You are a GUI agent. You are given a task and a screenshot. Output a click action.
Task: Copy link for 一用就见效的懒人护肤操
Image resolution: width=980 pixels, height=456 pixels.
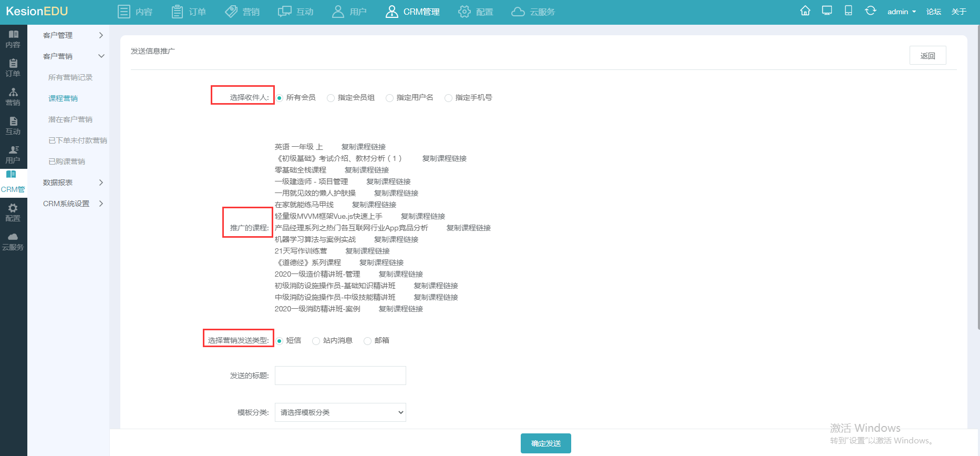click(x=396, y=193)
